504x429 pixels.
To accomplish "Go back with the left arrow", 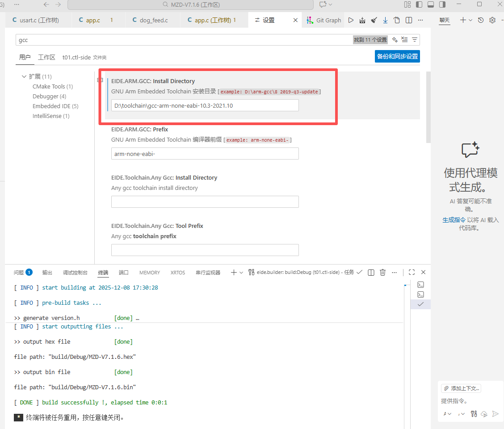I will pyautogui.click(x=46, y=4).
